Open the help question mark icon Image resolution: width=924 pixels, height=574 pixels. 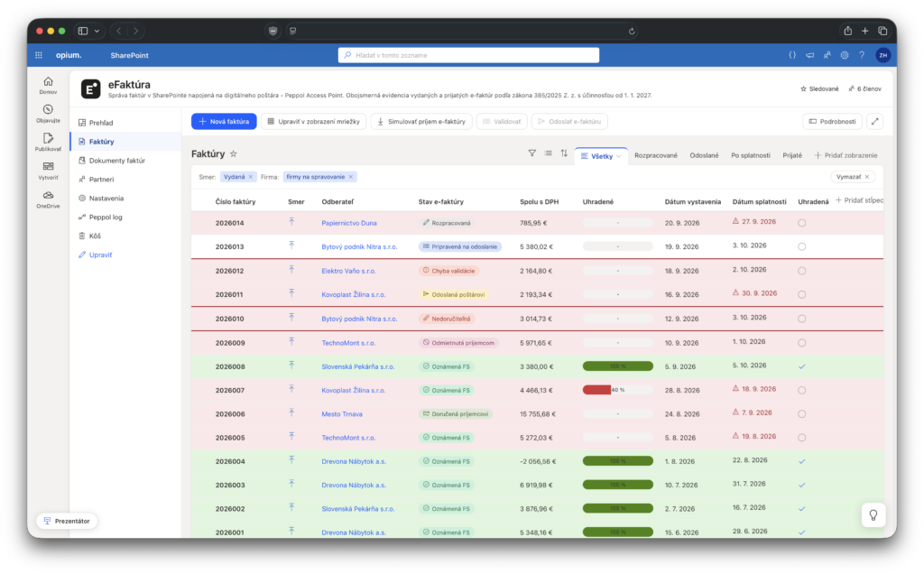click(x=862, y=55)
